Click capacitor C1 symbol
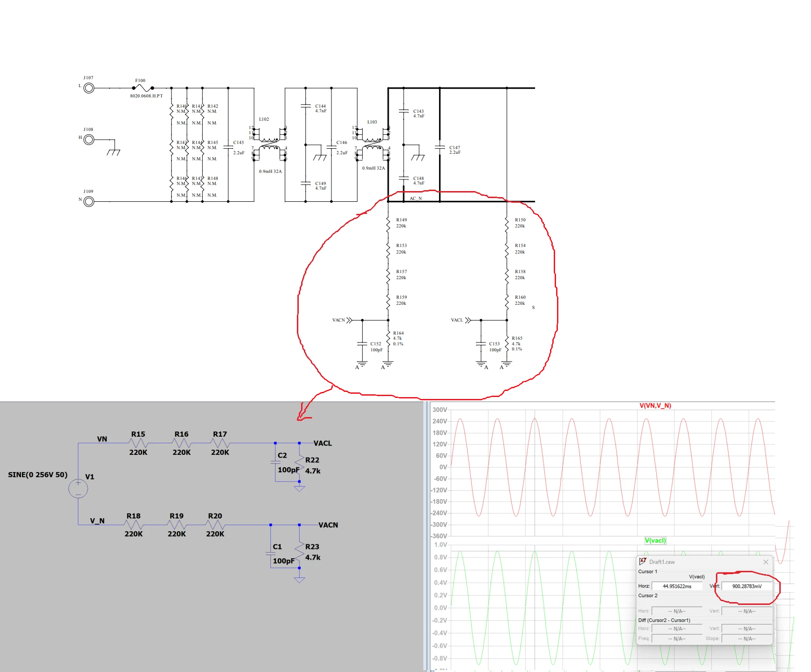 tap(270, 554)
